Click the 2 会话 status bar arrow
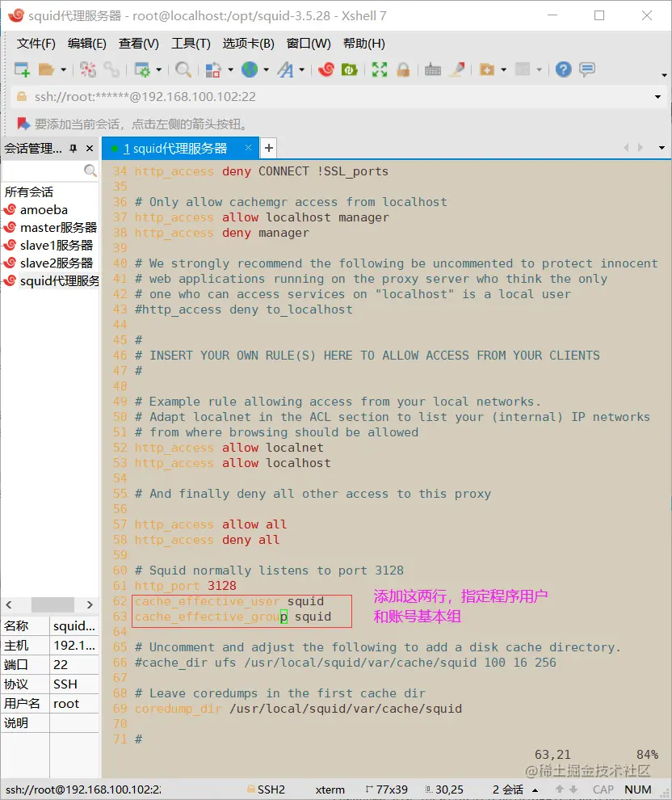Viewport: 672px width, 800px height. point(535,789)
